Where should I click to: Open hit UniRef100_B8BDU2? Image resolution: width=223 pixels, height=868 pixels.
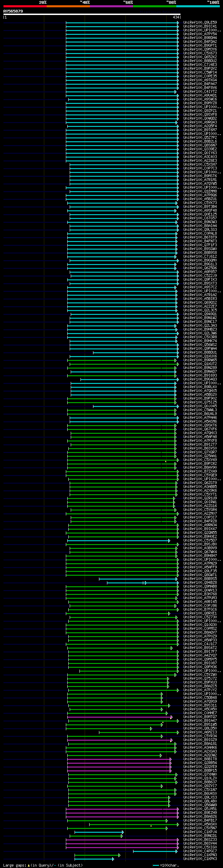point(200,61)
